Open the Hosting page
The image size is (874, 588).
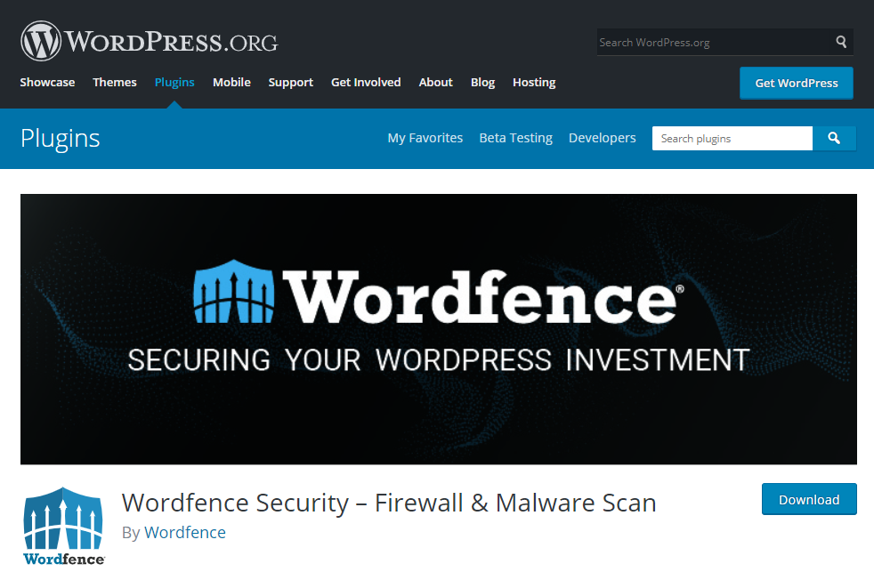tap(534, 83)
